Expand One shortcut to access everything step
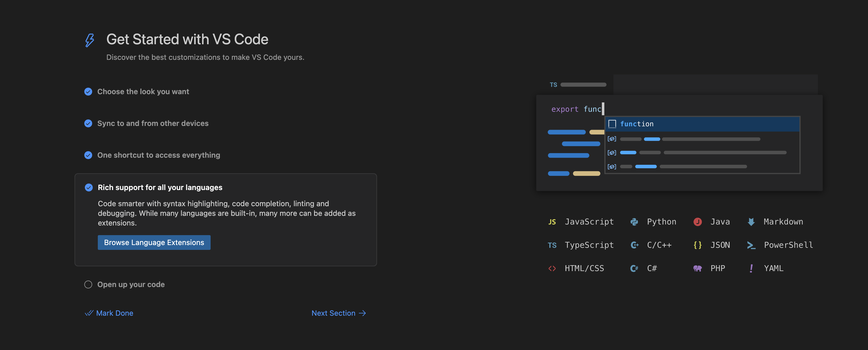Viewport: 868px width, 350px height. click(158, 155)
